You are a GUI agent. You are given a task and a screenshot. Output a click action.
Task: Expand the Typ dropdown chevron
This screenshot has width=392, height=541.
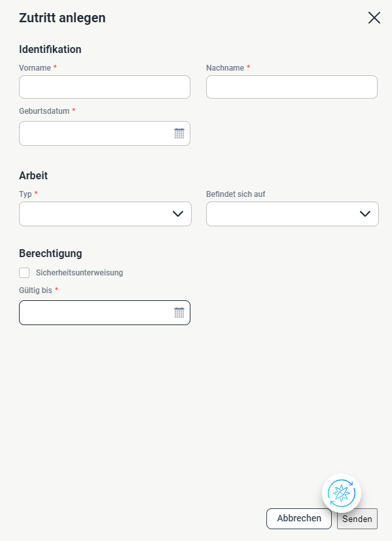(177, 213)
